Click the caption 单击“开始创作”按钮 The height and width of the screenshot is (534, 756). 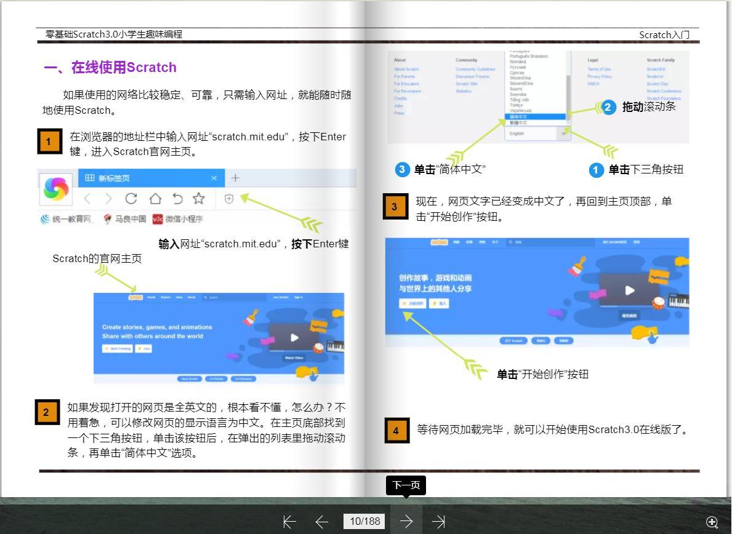tap(543, 374)
